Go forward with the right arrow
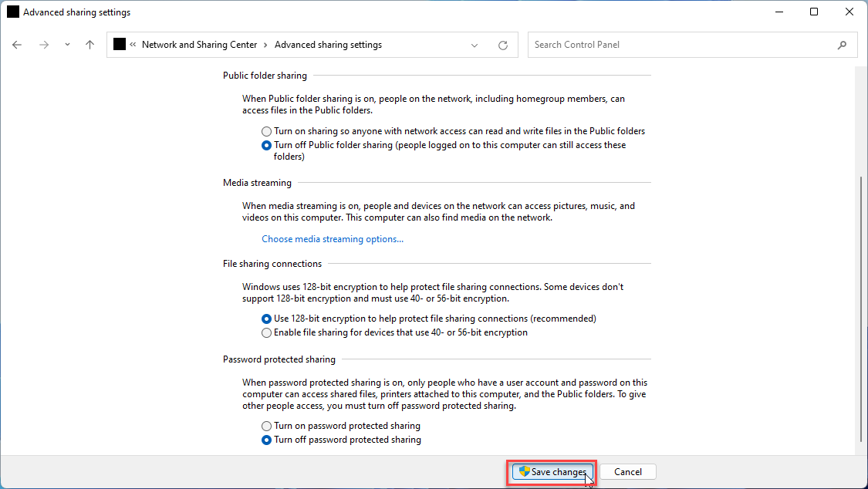 44,45
